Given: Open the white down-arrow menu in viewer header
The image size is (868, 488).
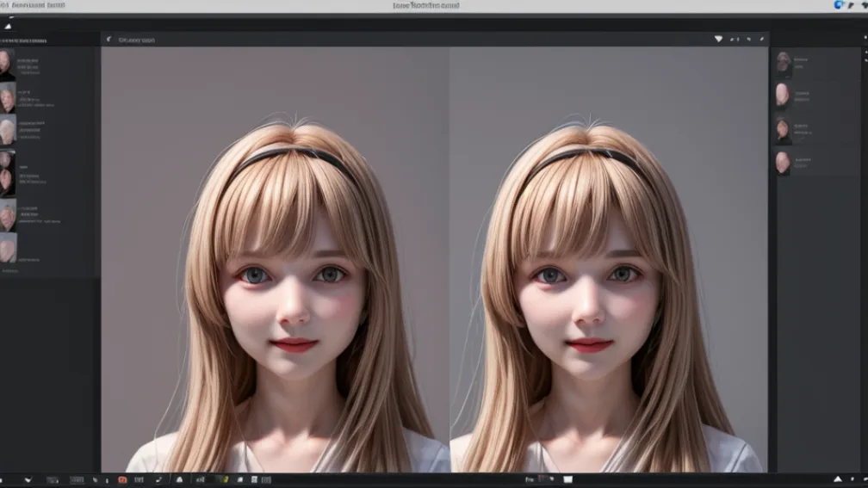Looking at the screenshot, I should [x=718, y=39].
